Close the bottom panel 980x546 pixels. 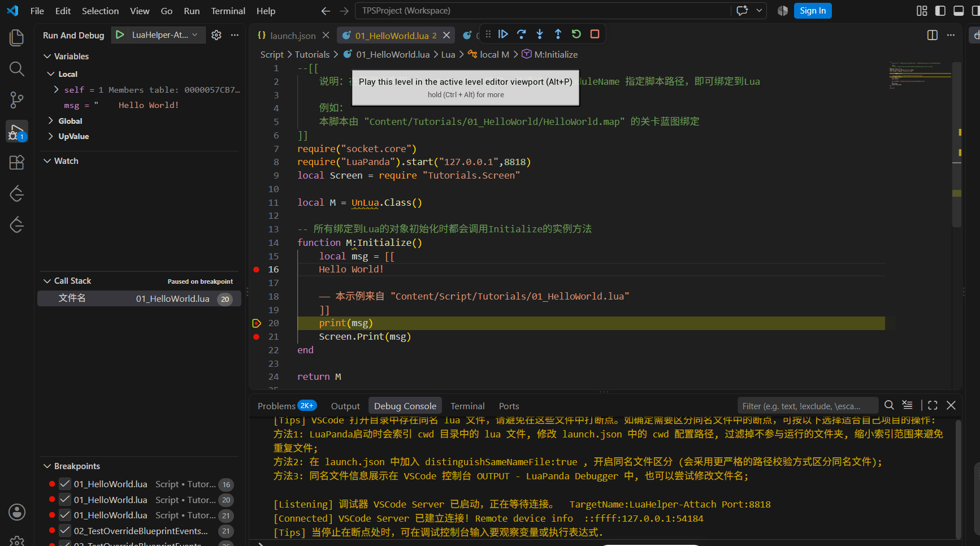(x=951, y=405)
